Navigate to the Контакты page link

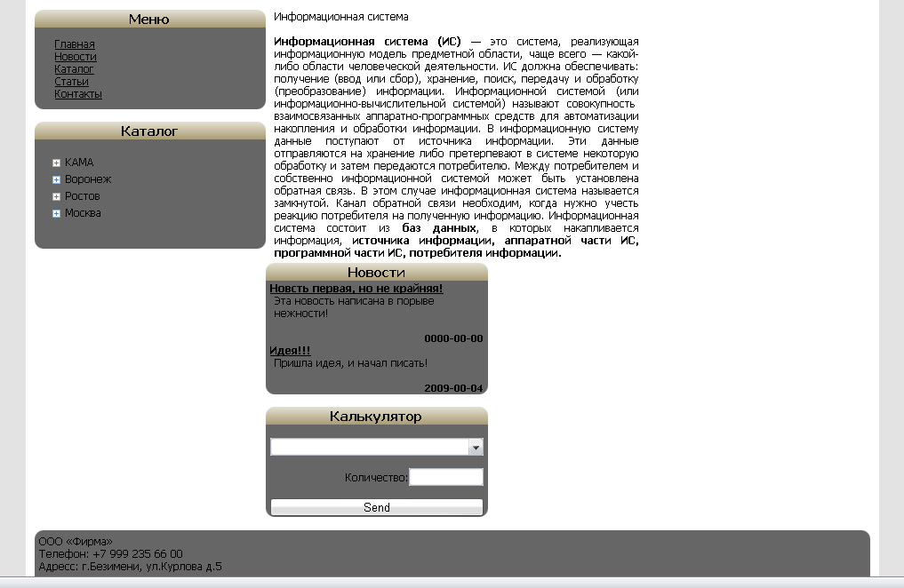78,94
